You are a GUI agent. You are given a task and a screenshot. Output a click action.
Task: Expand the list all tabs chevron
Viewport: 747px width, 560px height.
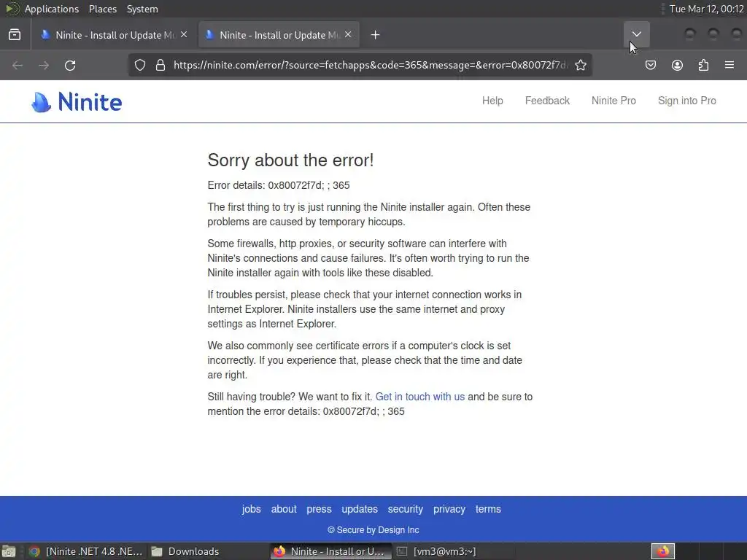coord(636,34)
